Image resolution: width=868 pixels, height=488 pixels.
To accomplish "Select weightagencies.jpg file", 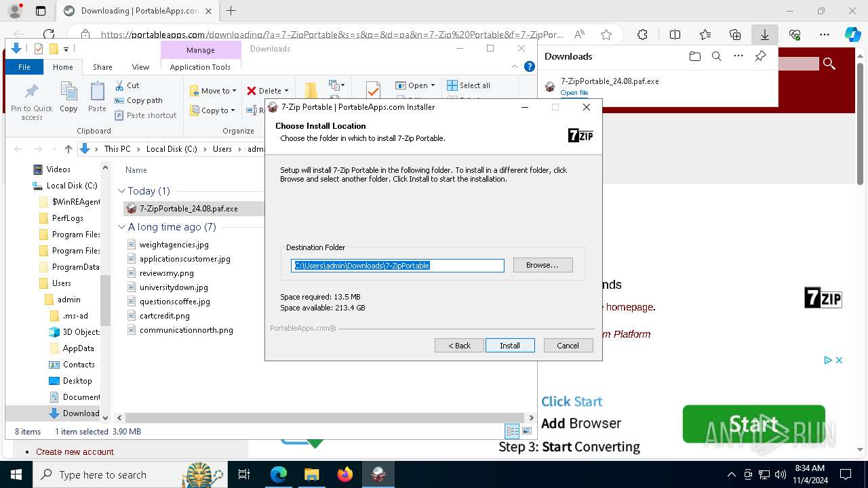I will [x=174, y=245].
